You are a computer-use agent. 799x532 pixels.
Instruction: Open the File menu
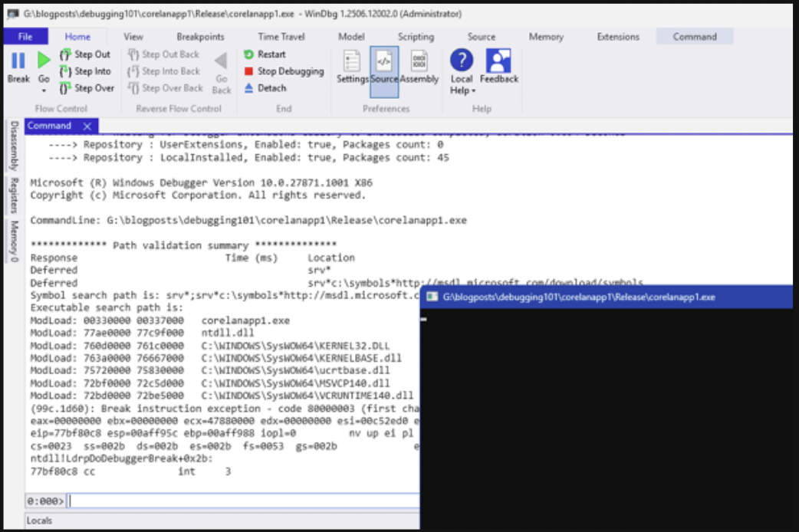click(25, 37)
